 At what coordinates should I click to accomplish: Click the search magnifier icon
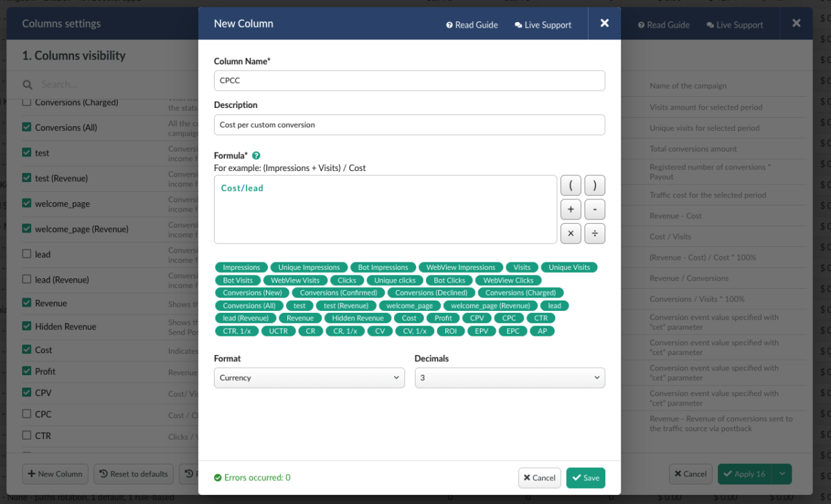(27, 84)
